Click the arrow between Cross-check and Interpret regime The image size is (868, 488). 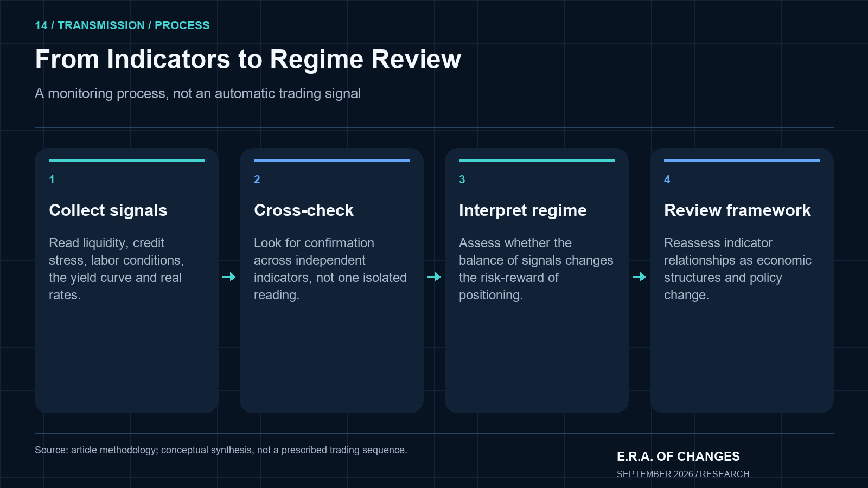(x=435, y=277)
